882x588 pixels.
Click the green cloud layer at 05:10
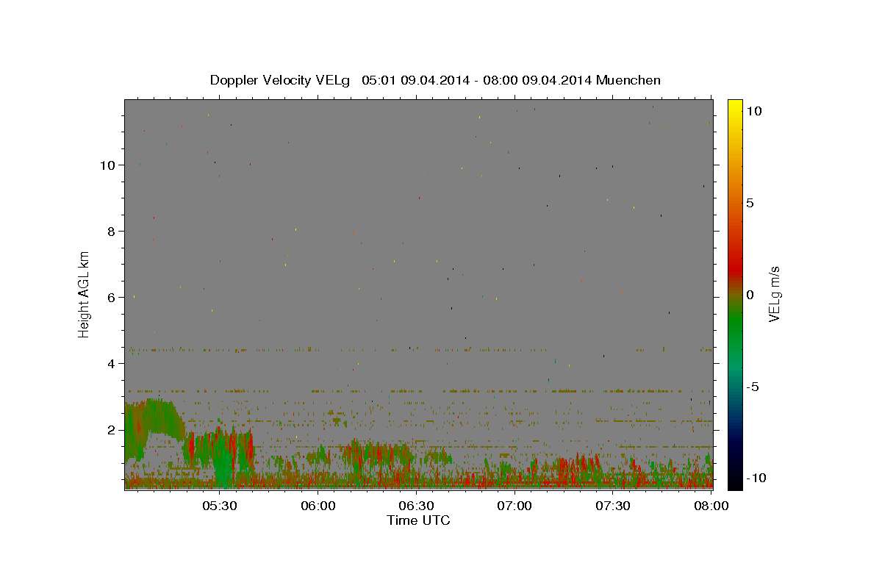click(x=157, y=419)
